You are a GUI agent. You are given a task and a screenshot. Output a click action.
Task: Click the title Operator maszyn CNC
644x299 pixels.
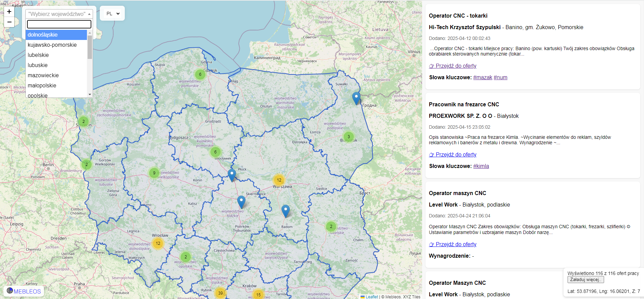[457, 193]
